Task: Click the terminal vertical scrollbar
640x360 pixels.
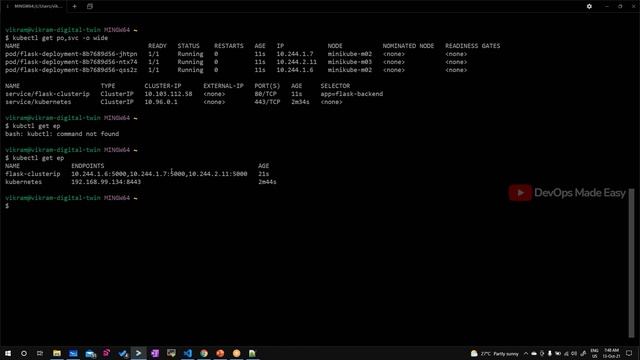Action: [x=631, y=264]
